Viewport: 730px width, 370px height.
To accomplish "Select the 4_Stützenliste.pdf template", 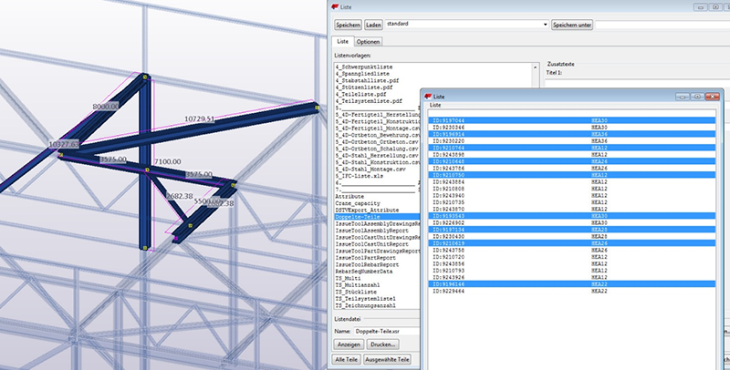I will (x=364, y=87).
